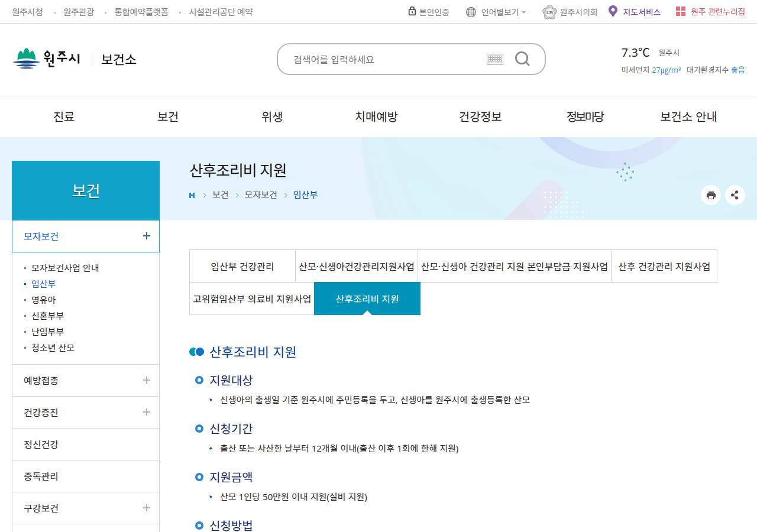
Task: Open the 보건 main menu
Action: pos(168,116)
